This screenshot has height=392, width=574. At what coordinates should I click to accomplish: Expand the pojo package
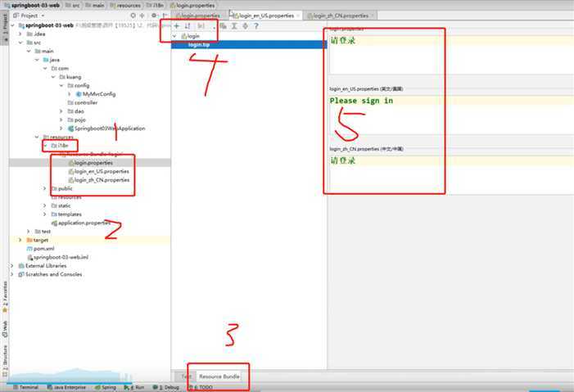61,119
